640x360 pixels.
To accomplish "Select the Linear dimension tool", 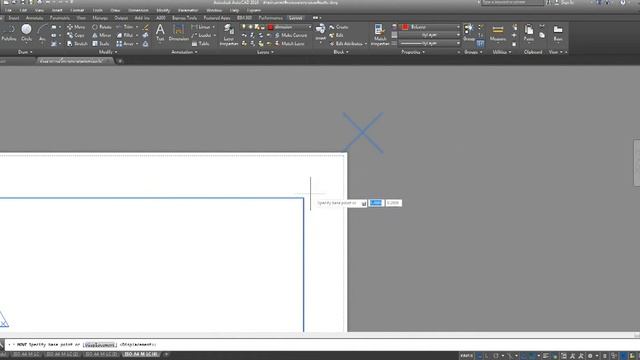I will [201, 27].
